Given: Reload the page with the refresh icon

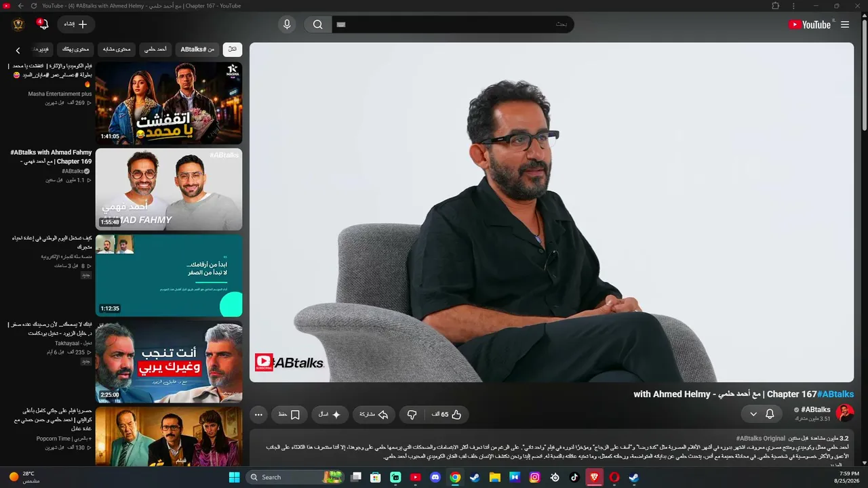Looking at the screenshot, I should [x=34, y=6].
